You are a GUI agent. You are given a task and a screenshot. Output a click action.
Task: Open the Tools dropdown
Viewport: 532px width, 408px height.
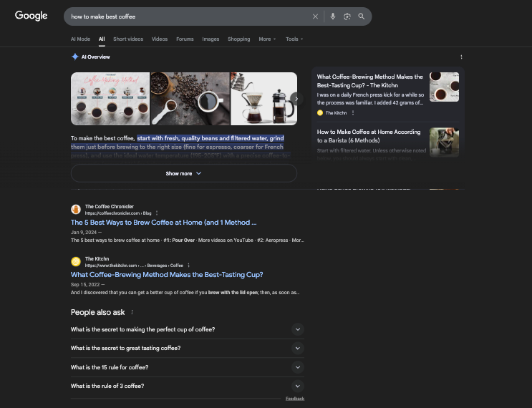pos(294,39)
